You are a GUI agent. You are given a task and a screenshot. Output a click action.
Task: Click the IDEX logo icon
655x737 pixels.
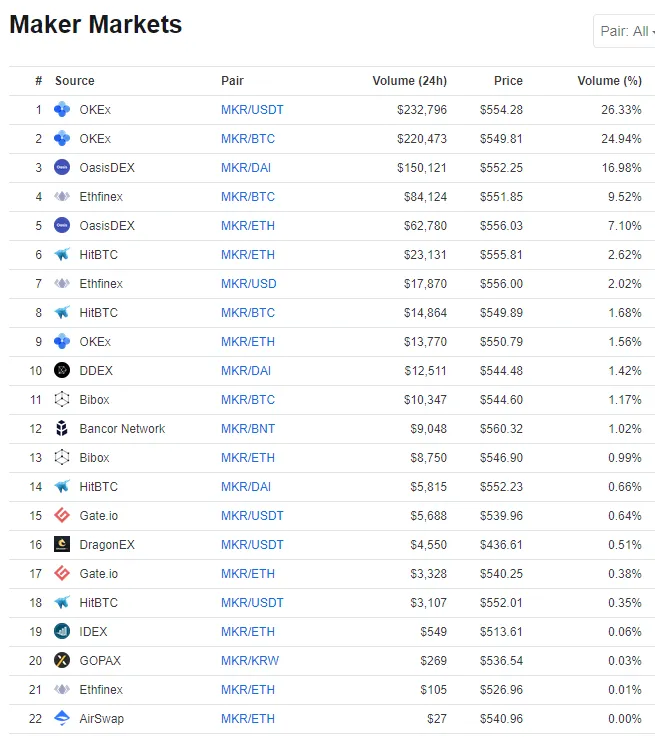(62, 632)
